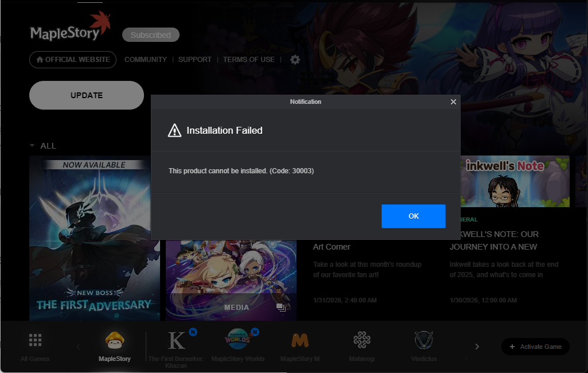Open the Support menu link

194,60
